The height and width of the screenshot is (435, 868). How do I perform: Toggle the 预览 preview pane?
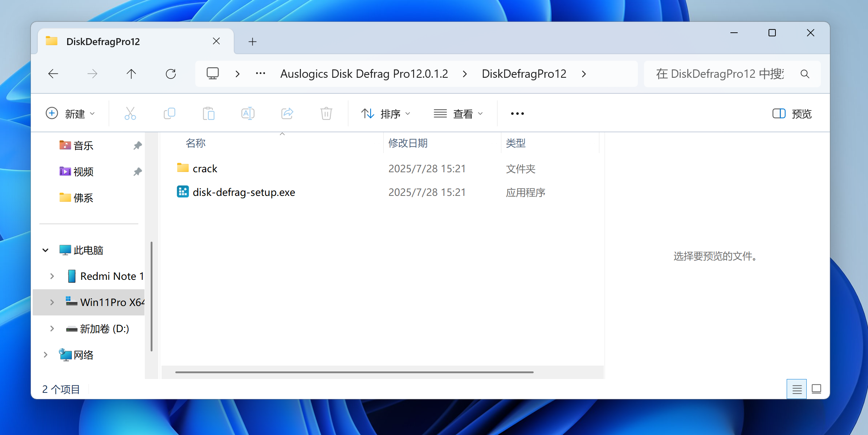coord(792,114)
